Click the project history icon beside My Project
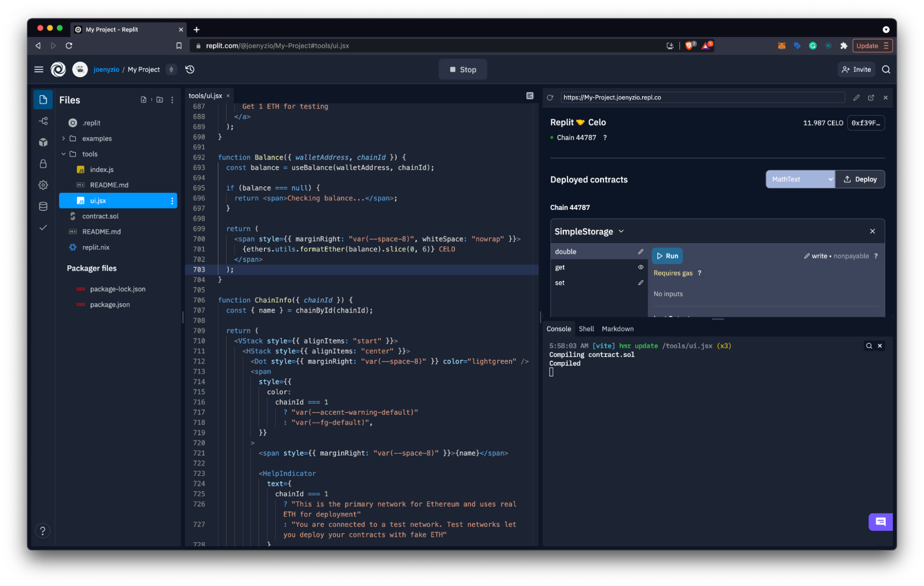 [x=190, y=69]
